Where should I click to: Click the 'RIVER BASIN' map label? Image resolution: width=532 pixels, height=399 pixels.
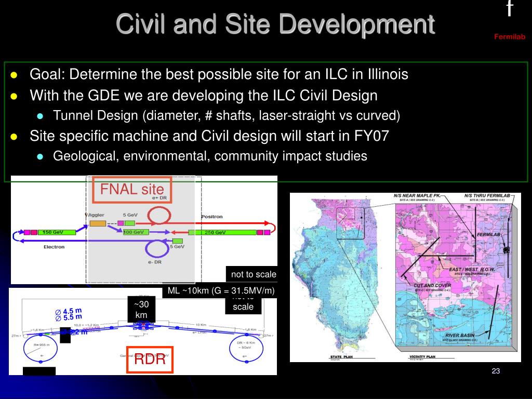[460, 336]
